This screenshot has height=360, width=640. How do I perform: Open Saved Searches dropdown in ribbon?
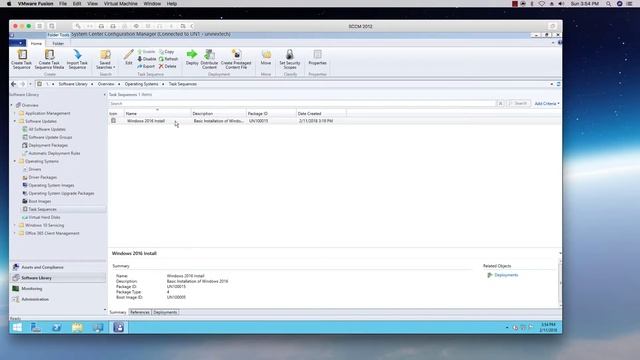(105, 59)
